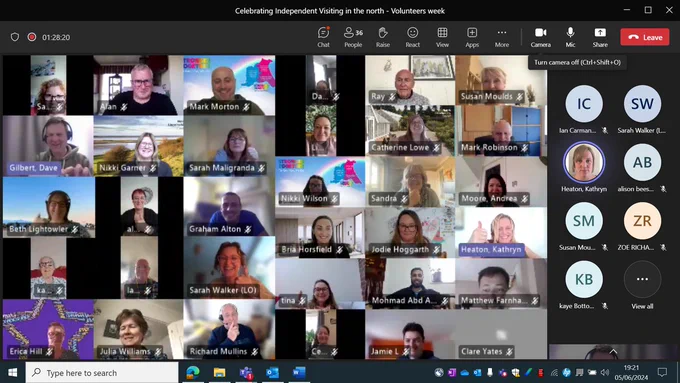Select Jamie L's video tile

[410, 334]
